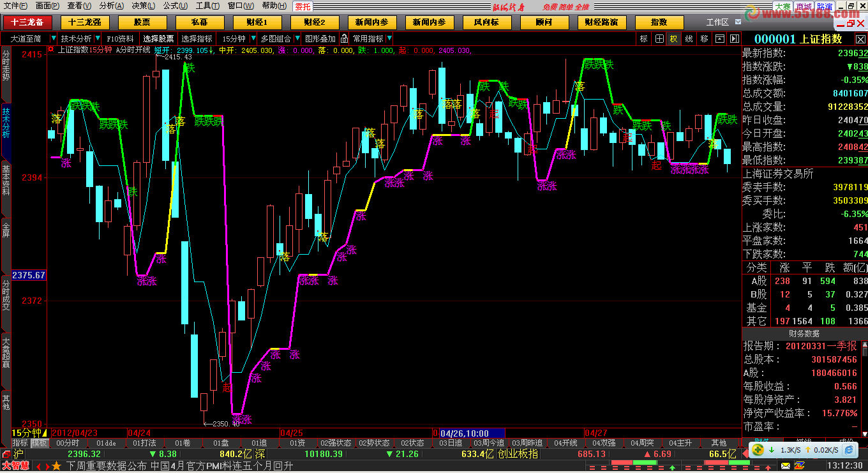868x473 pixels.
Task: Select the 01打法 indicator tab
Action: click(x=144, y=443)
